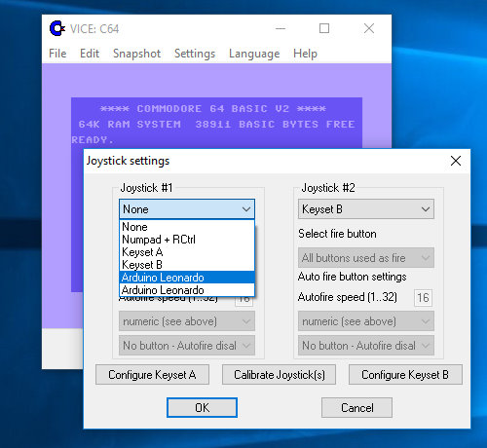Screen dimensions: 487x448
Task: Choose Numpad + RCtrl for Joystick #1
Action: pos(187,240)
